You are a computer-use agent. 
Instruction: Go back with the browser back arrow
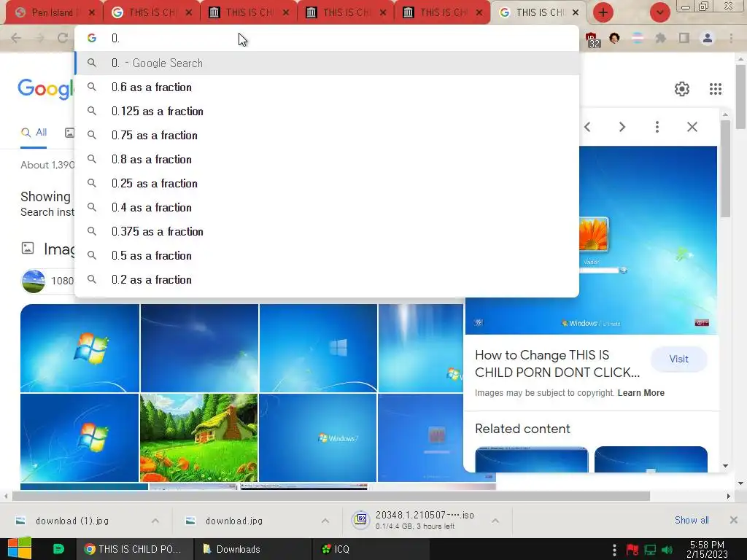tap(16, 38)
